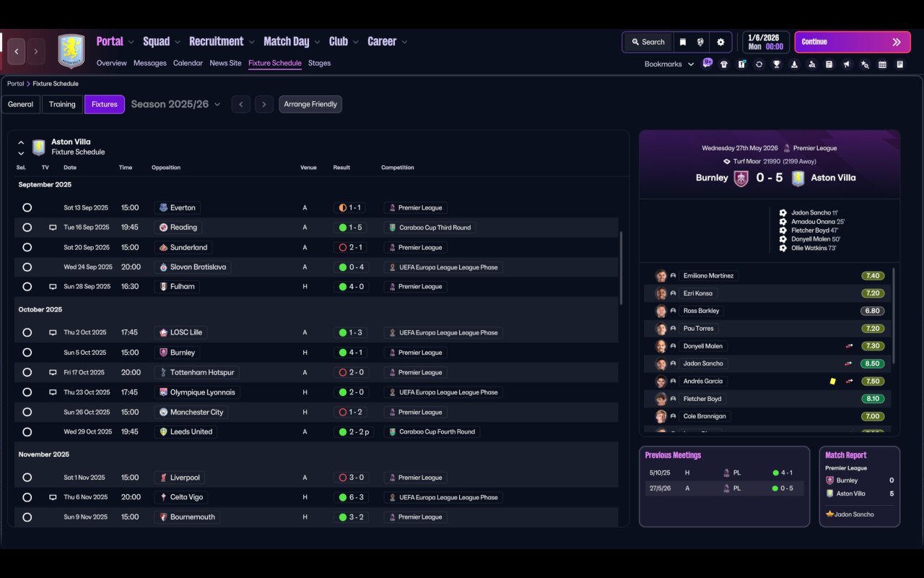Select the Everton fixture radio button
Image resolution: width=924 pixels, height=578 pixels.
[x=27, y=207]
